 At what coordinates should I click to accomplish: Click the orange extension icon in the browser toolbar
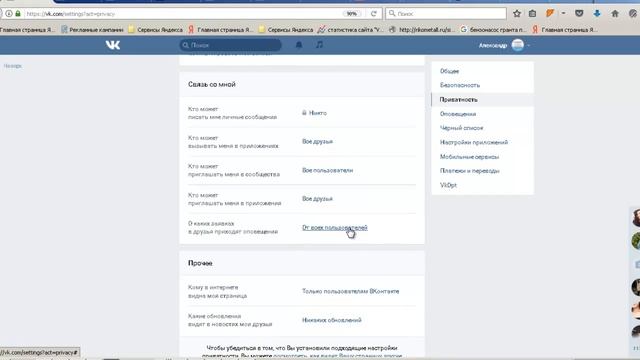tap(550, 13)
